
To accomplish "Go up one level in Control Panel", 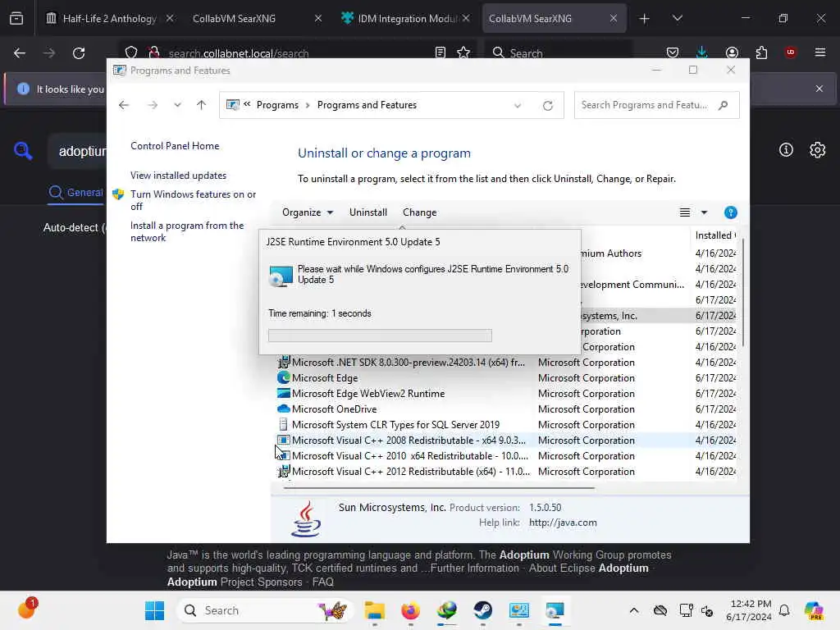I will [x=202, y=105].
